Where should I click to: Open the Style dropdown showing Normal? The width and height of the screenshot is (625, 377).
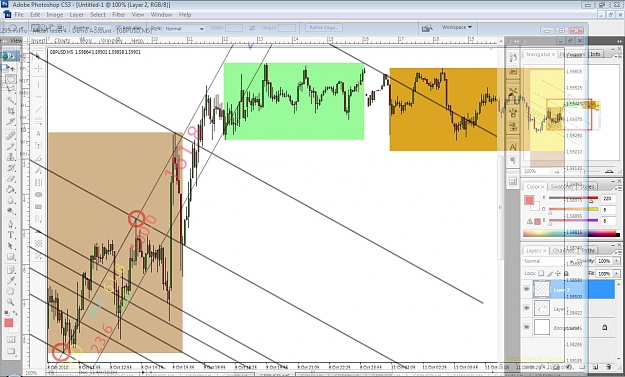[184, 29]
